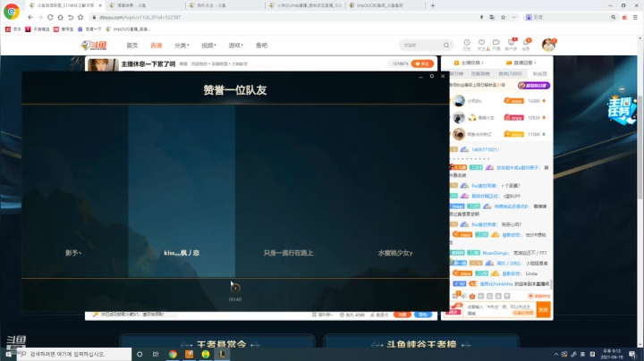The width and height of the screenshot is (644, 361).
Task: Switch to the 贡献周榜 tab
Action: point(480,74)
